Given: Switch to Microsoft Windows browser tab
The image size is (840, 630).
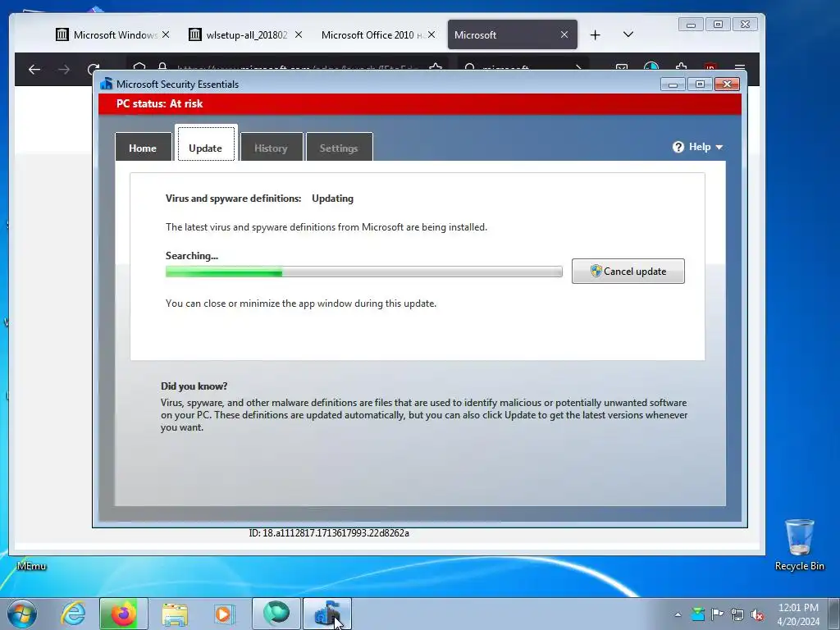Looking at the screenshot, I should point(112,34).
